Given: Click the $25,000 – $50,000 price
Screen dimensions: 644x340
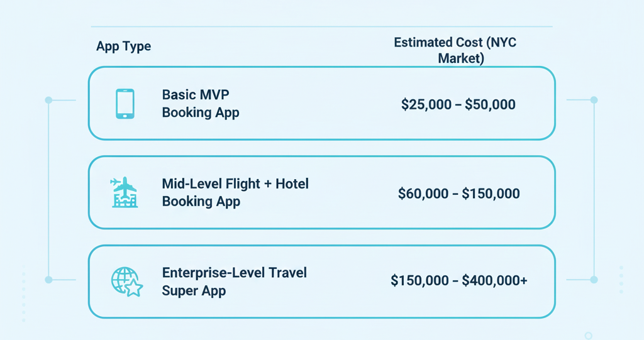Looking at the screenshot, I should click(x=458, y=104).
